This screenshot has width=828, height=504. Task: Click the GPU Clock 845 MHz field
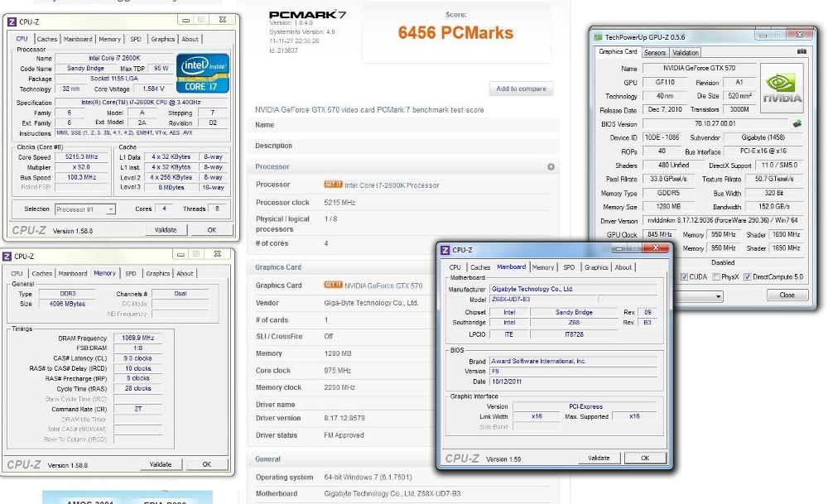(660, 234)
